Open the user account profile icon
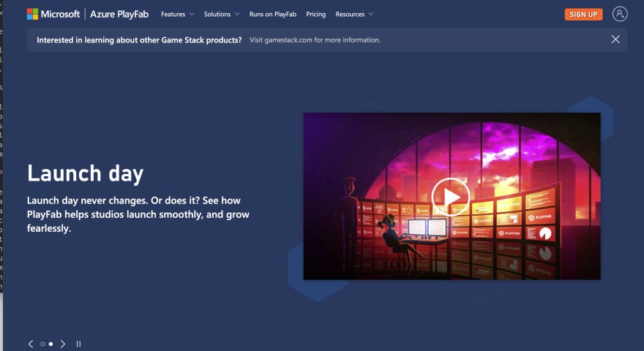The height and width of the screenshot is (351, 644). pyautogui.click(x=620, y=14)
